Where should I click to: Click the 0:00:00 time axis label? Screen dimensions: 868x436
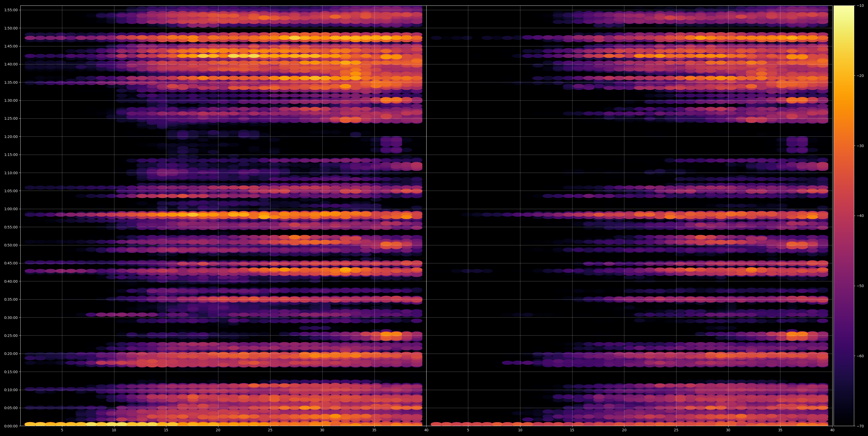point(11,426)
